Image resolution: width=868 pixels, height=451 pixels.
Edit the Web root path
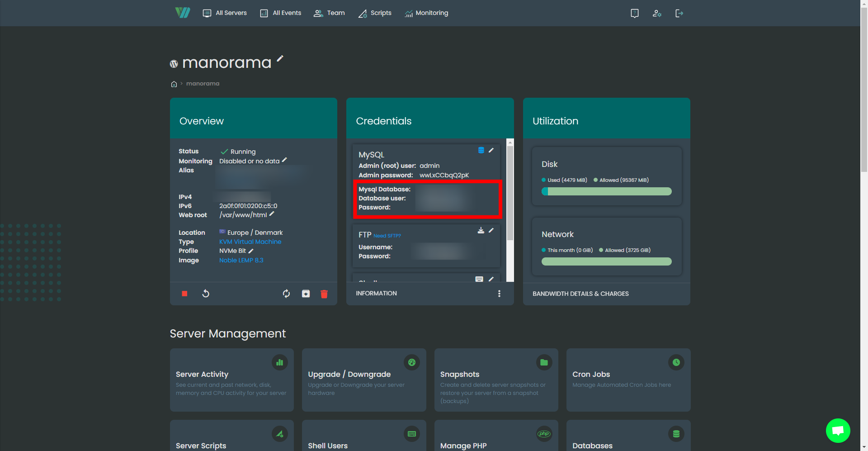pos(272,214)
